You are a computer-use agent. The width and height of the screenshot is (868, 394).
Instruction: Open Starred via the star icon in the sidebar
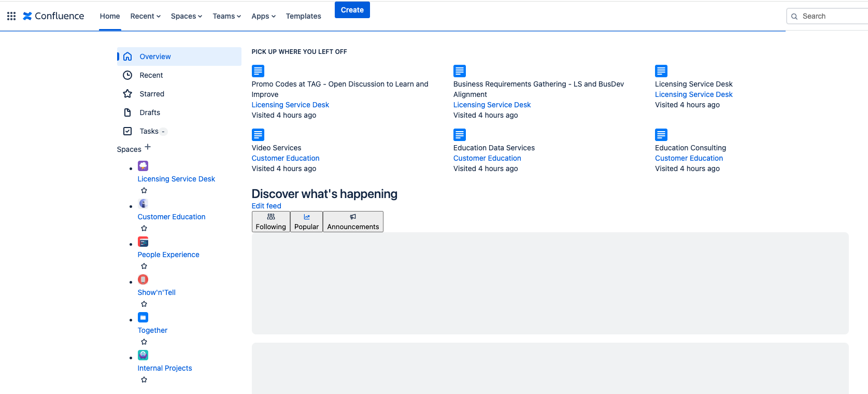tap(127, 94)
